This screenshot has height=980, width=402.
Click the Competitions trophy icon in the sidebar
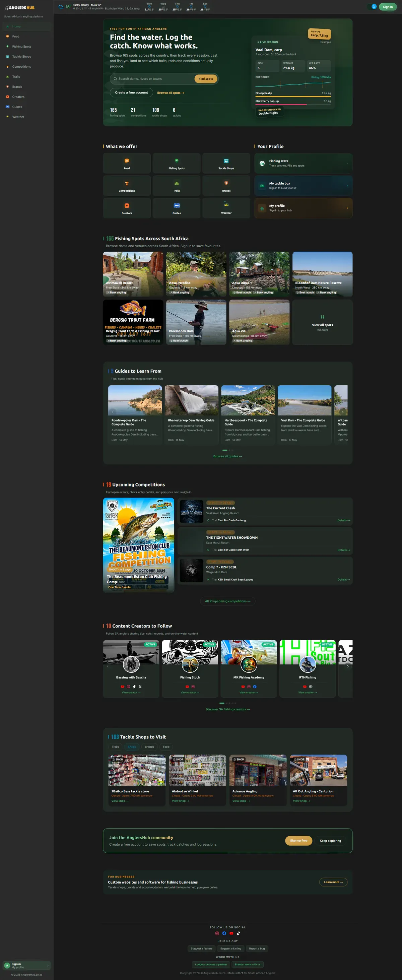click(x=7, y=67)
